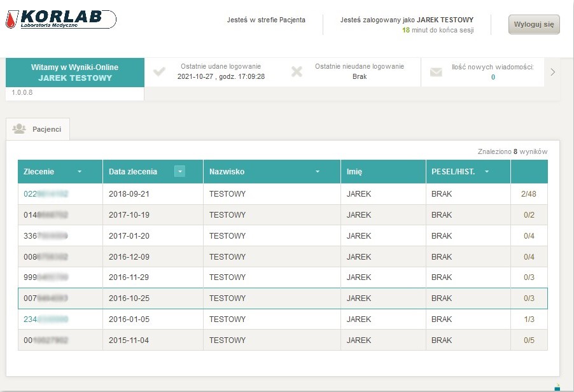Select the row dated 2017-10-19
Viewport: 574px width, 392px height.
pos(283,215)
